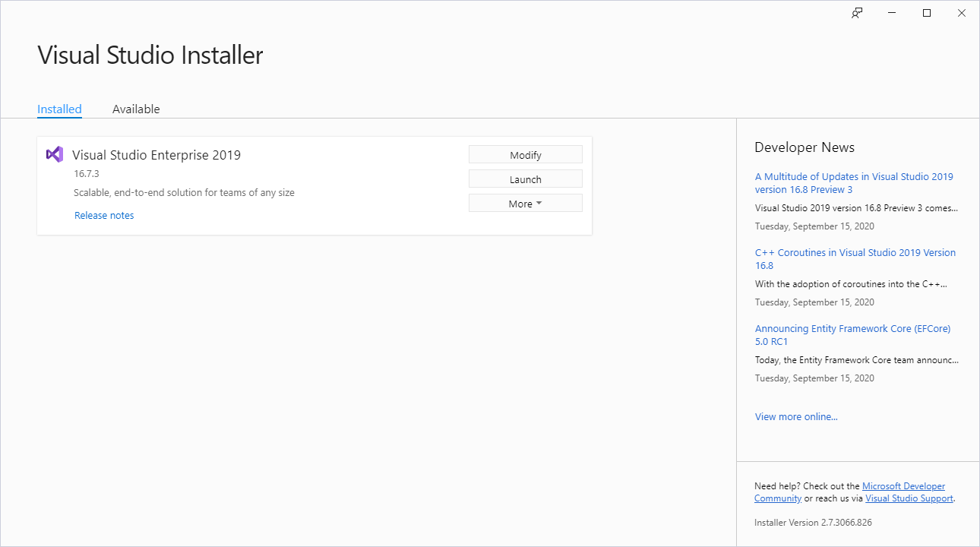980x547 pixels.
Task: Click the Visual Studio Installer heading
Action: tap(150, 55)
